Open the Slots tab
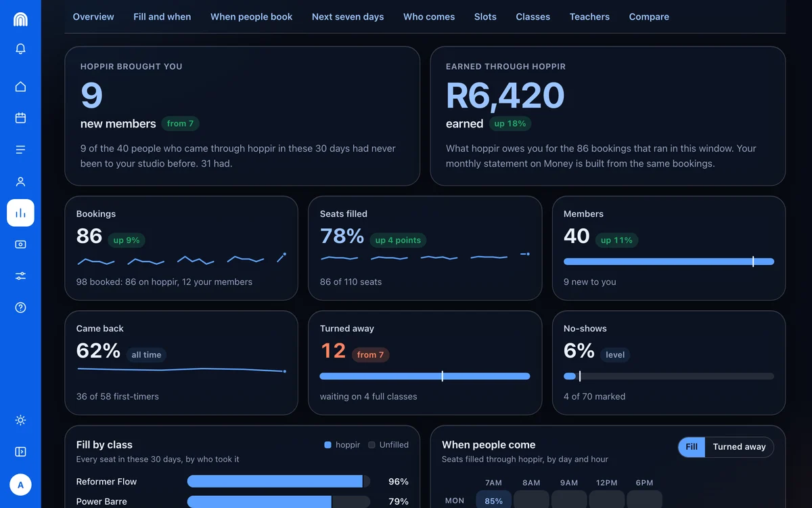 485,16
